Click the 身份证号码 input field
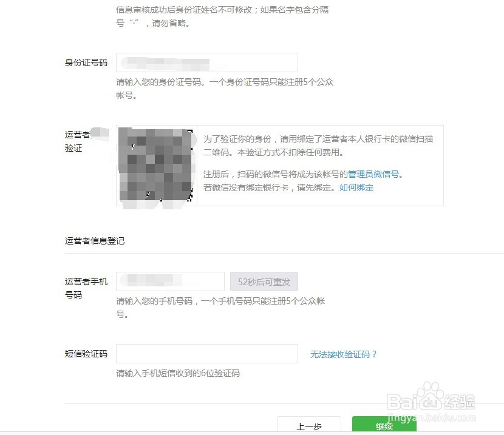The width and height of the screenshot is (504, 435). tap(206, 62)
